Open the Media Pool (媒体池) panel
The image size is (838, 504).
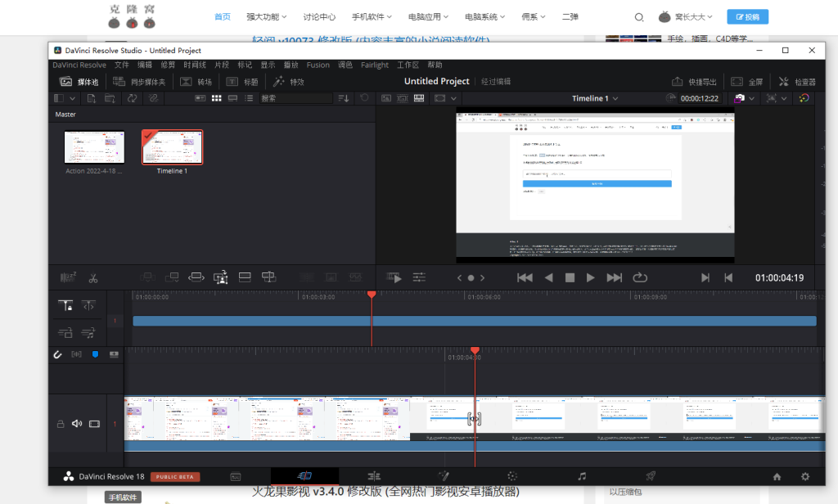pos(79,82)
